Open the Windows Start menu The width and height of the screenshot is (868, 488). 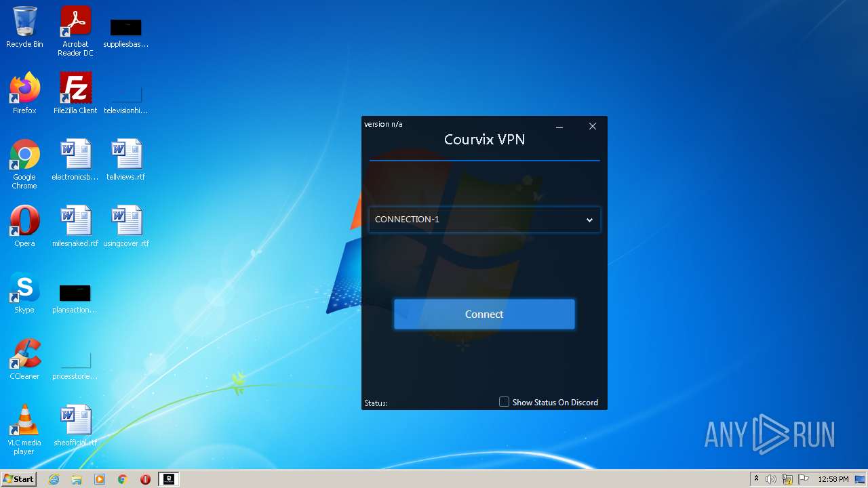[x=19, y=479]
